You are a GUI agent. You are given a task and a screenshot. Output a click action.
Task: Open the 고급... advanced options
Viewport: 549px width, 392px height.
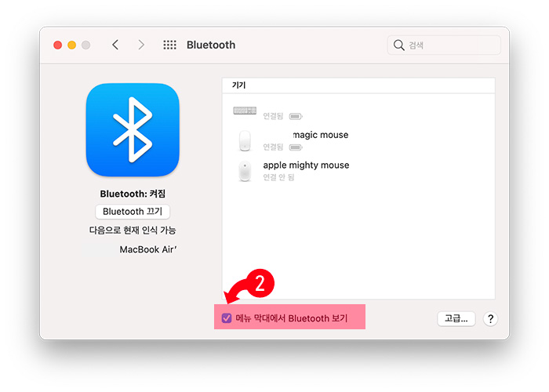pos(456,318)
